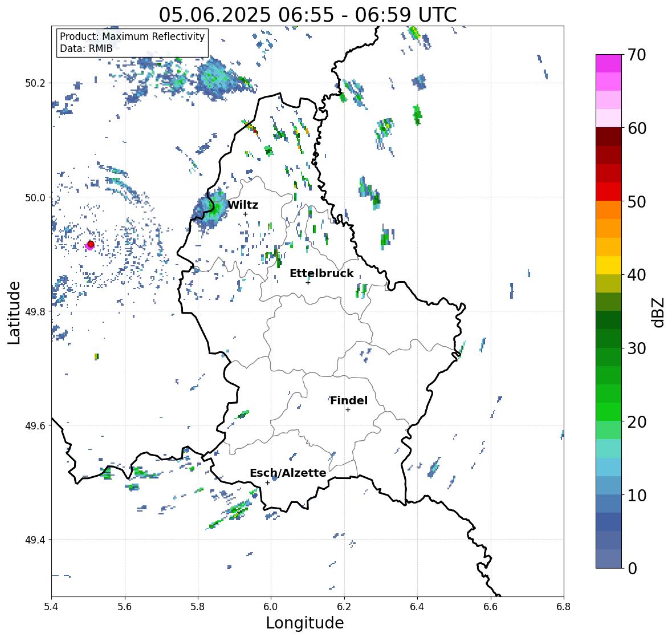Click the 49.6 latitude tick label
The height and width of the screenshot is (637, 672).
click(x=35, y=425)
